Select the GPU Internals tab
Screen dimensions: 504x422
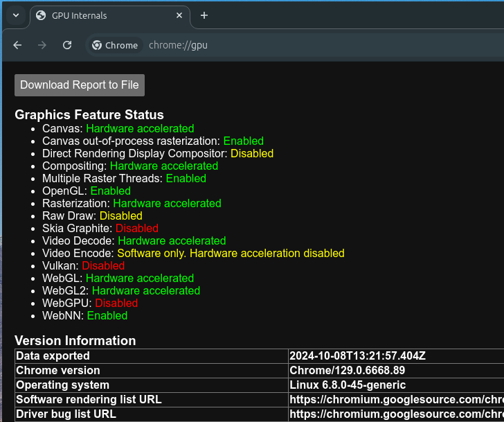[x=110, y=16]
